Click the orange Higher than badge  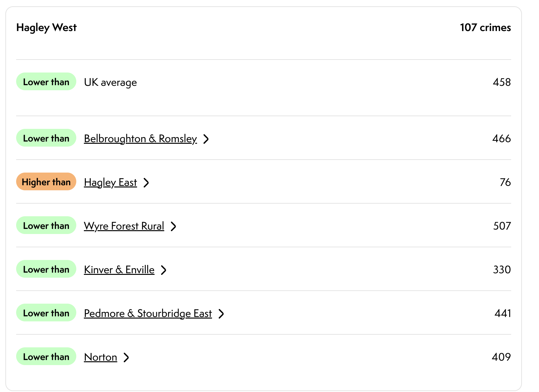pyautogui.click(x=46, y=182)
